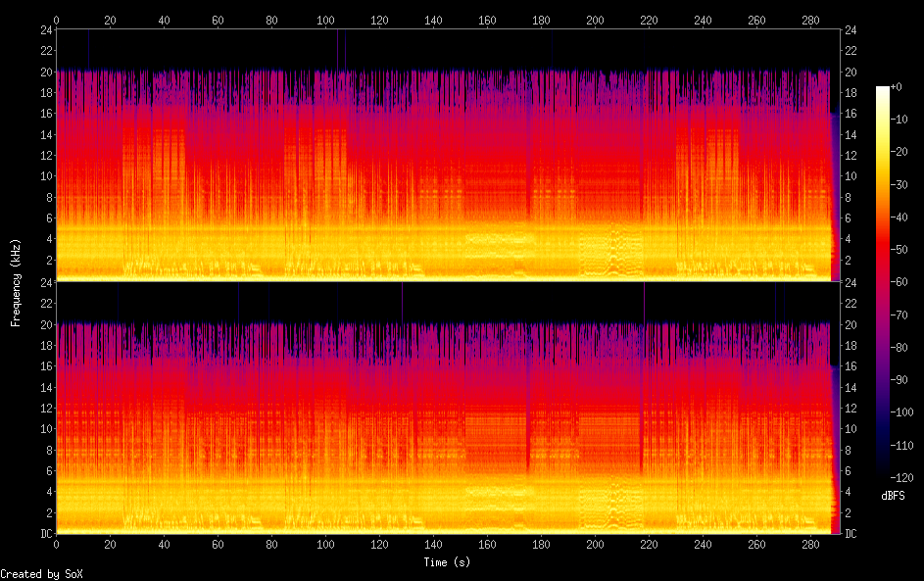The image size is (924, 581).
Task: Click the top white end of the color scale bar
Action: [x=883, y=90]
